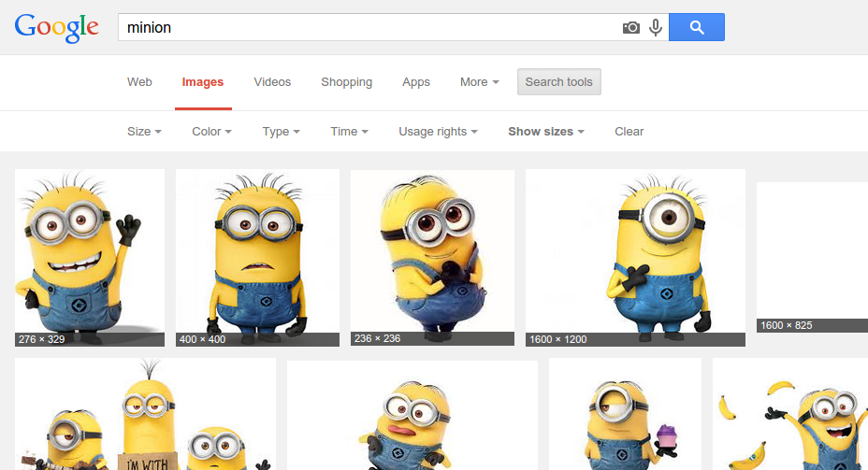This screenshot has height=470, width=868.
Task: Select the Images tab
Action: (x=203, y=82)
